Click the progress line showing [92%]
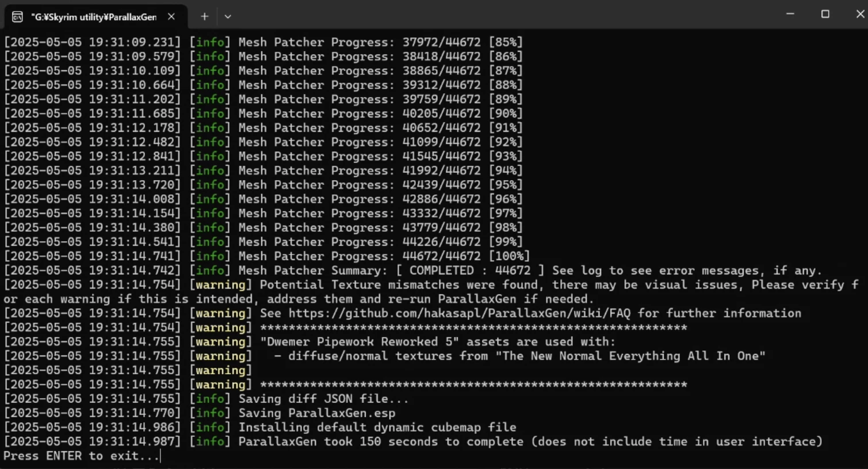 (263, 142)
